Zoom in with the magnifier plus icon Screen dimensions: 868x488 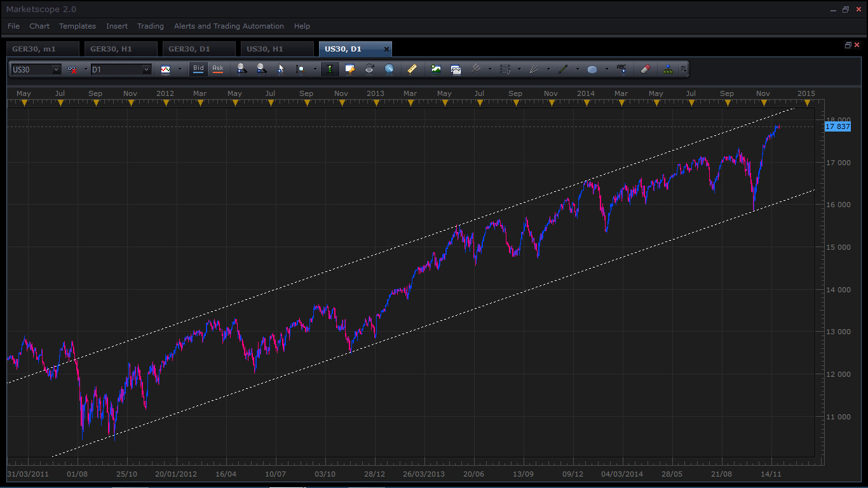coord(241,69)
